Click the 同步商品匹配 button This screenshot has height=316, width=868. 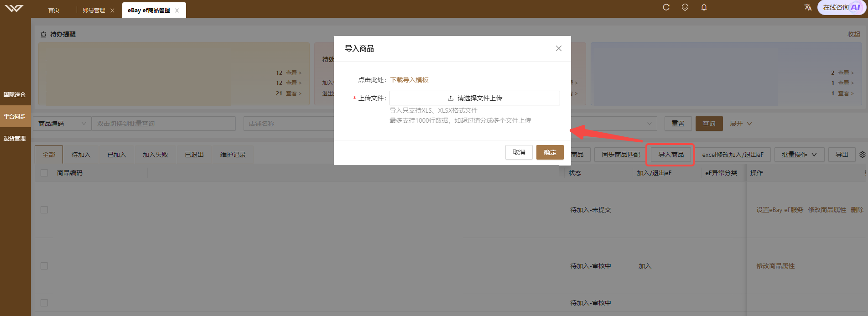621,154
